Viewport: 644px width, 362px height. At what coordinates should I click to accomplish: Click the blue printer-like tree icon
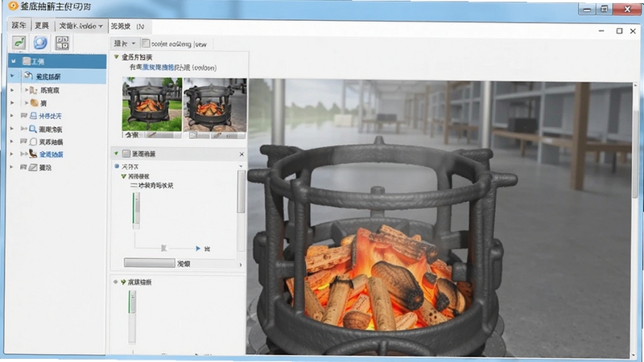34,116
